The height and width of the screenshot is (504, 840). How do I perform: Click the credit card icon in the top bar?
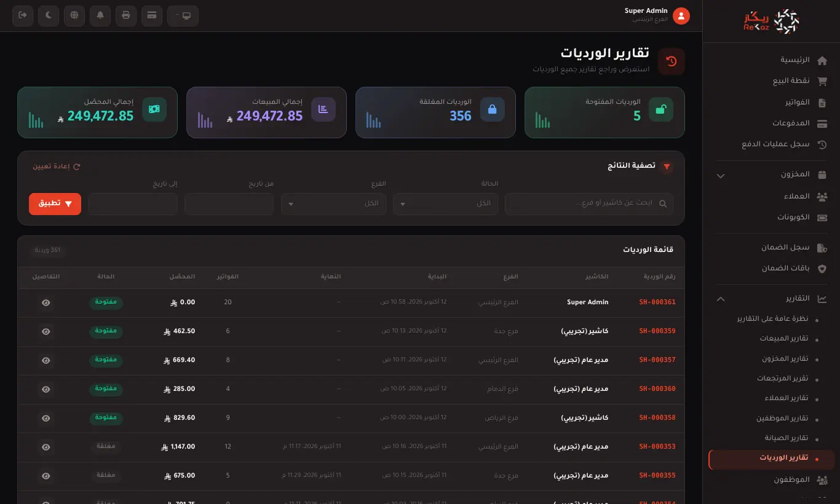(152, 15)
